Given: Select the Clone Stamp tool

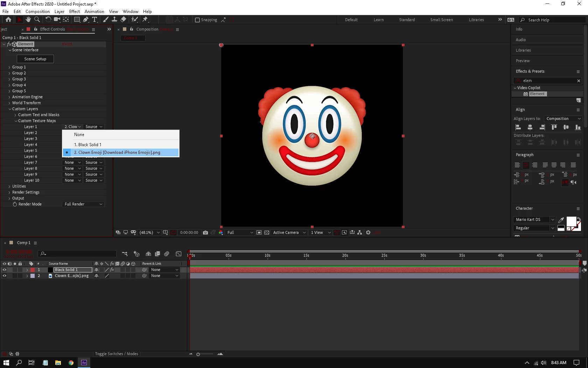Looking at the screenshot, I should (114, 20).
